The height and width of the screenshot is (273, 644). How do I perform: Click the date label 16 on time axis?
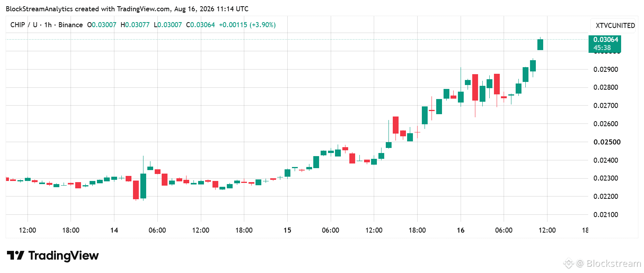point(461,230)
